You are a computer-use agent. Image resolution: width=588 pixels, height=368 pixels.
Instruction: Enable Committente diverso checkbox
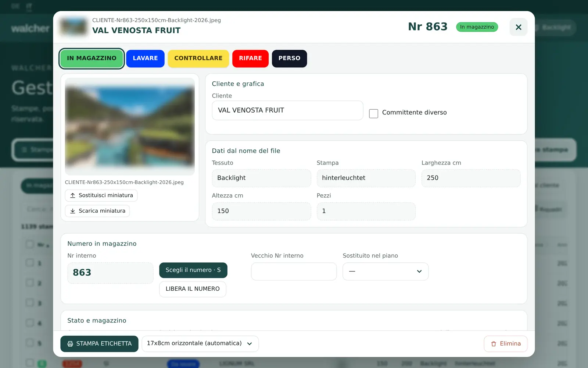373,113
